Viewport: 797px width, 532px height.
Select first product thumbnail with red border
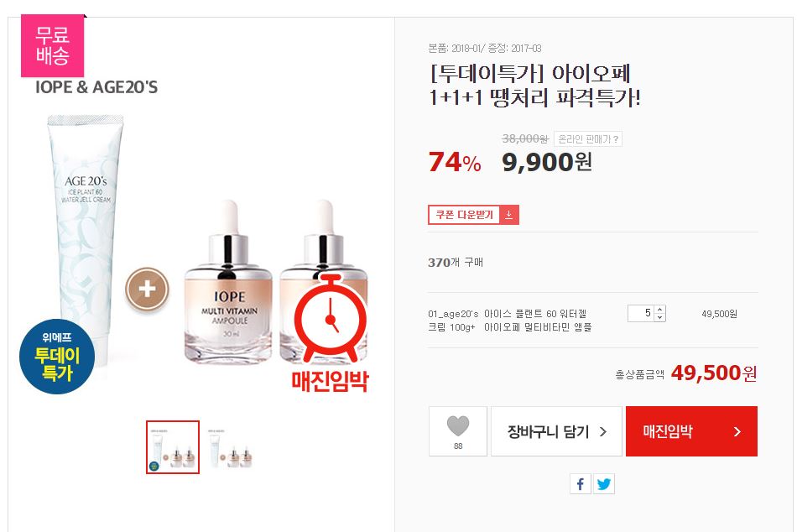tap(173, 447)
